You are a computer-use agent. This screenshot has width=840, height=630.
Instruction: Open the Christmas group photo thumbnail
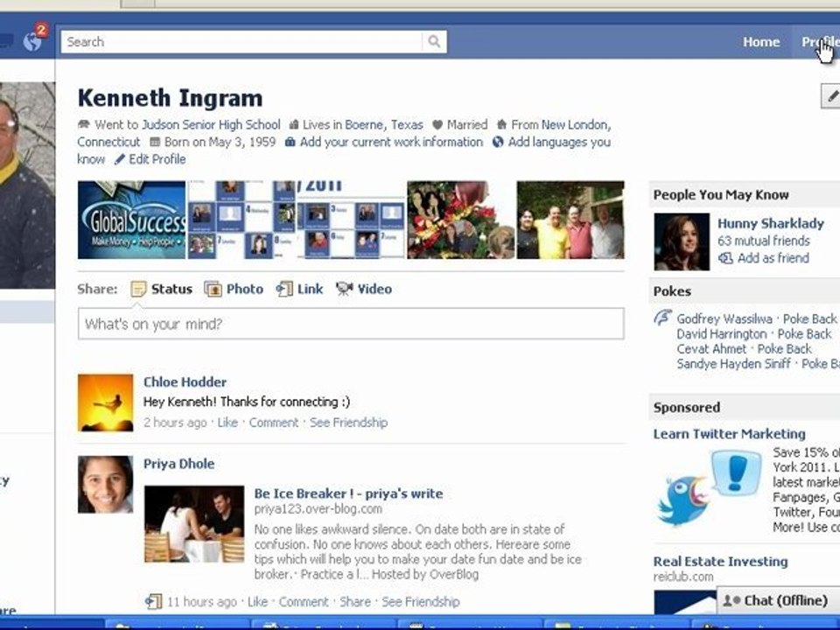pyautogui.click(x=461, y=220)
